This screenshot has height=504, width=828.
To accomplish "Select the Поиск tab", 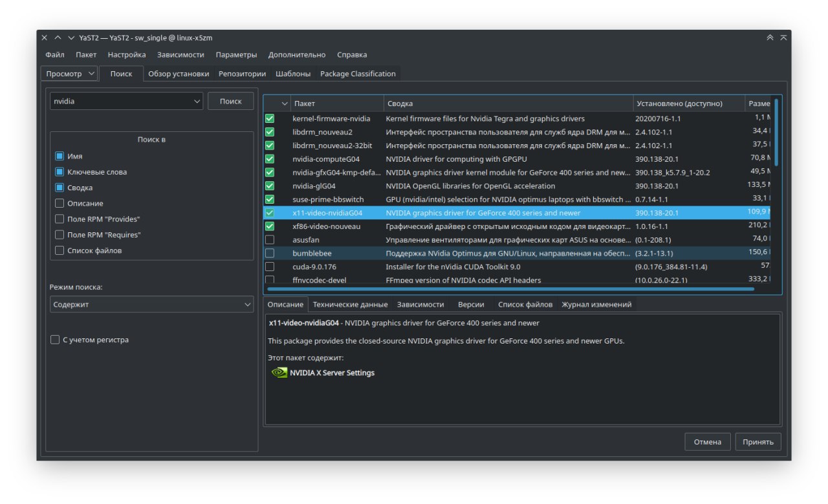I will pos(121,74).
